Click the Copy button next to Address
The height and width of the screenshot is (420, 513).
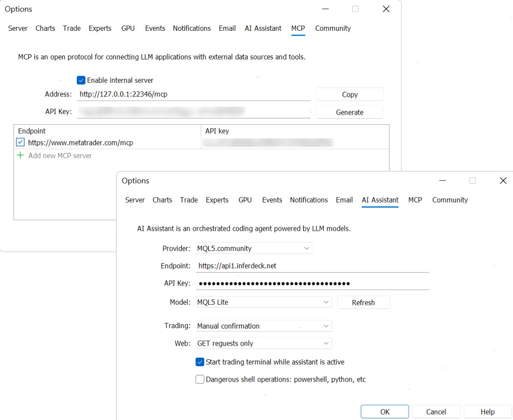[350, 94]
